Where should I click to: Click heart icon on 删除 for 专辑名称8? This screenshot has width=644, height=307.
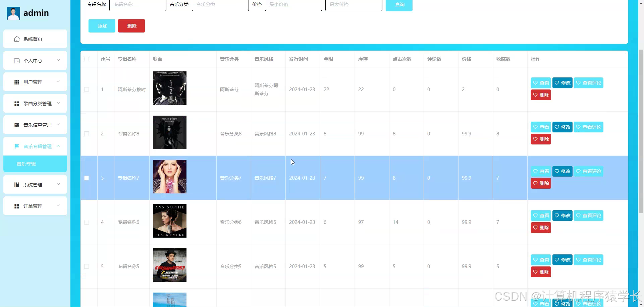(535, 139)
